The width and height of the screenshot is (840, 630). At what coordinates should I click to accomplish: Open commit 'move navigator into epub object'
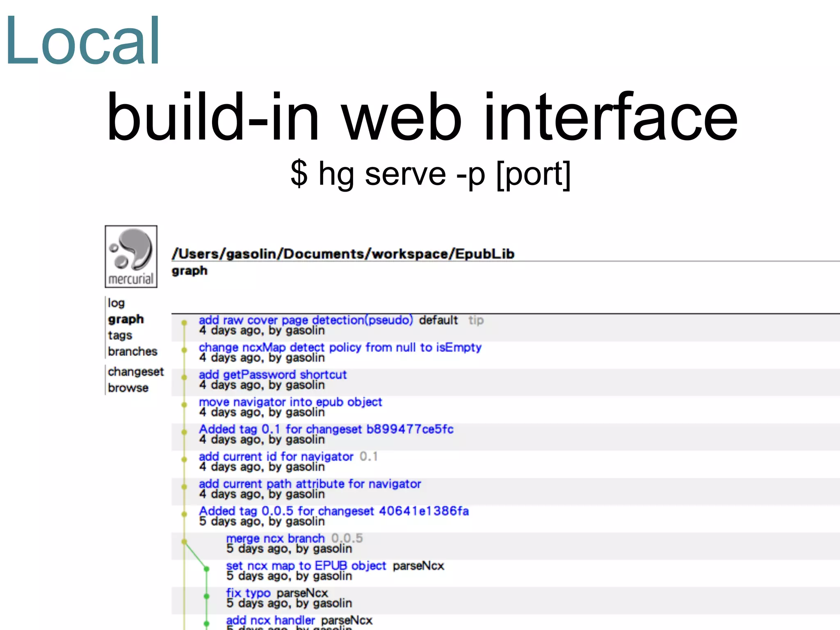tap(290, 402)
